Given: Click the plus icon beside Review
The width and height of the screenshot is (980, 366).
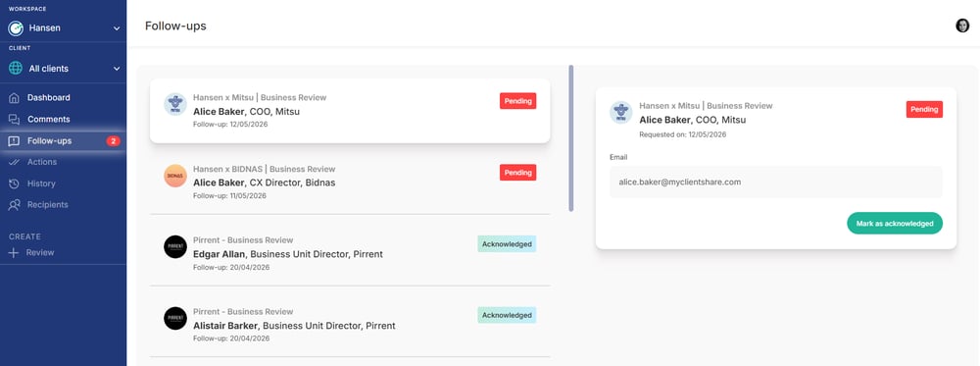Looking at the screenshot, I should pos(14,253).
